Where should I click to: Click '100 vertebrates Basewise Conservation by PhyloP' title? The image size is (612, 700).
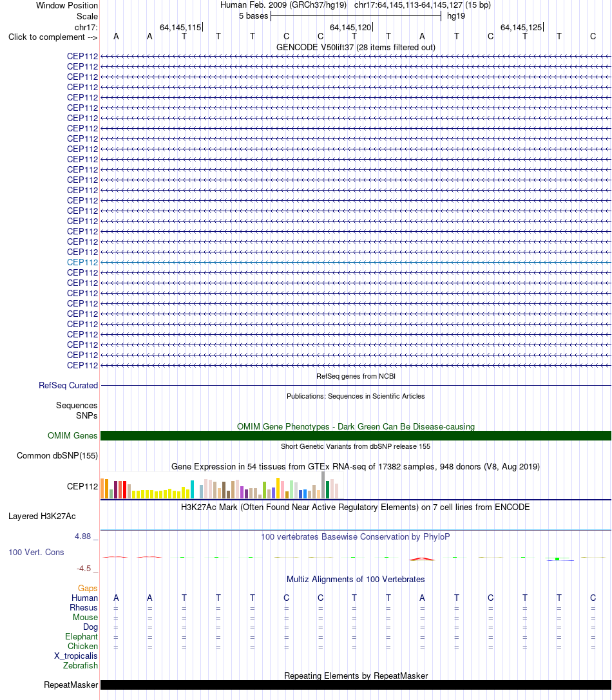(x=356, y=536)
